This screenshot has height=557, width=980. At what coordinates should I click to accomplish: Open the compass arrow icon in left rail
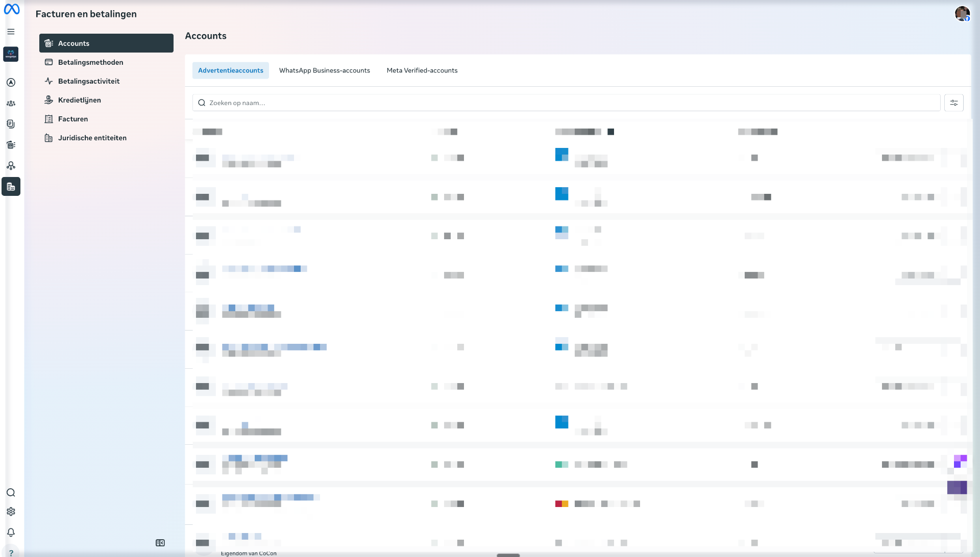11,83
